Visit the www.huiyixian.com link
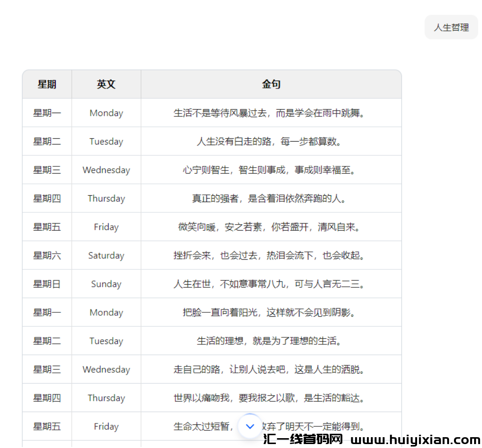The height and width of the screenshot is (448, 482). coord(416,439)
